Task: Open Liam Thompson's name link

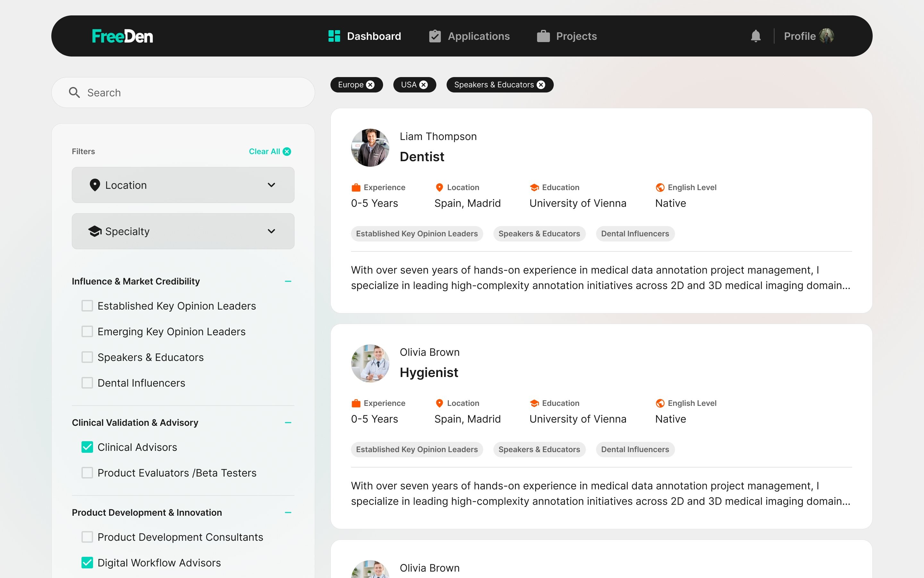Action: (x=438, y=136)
